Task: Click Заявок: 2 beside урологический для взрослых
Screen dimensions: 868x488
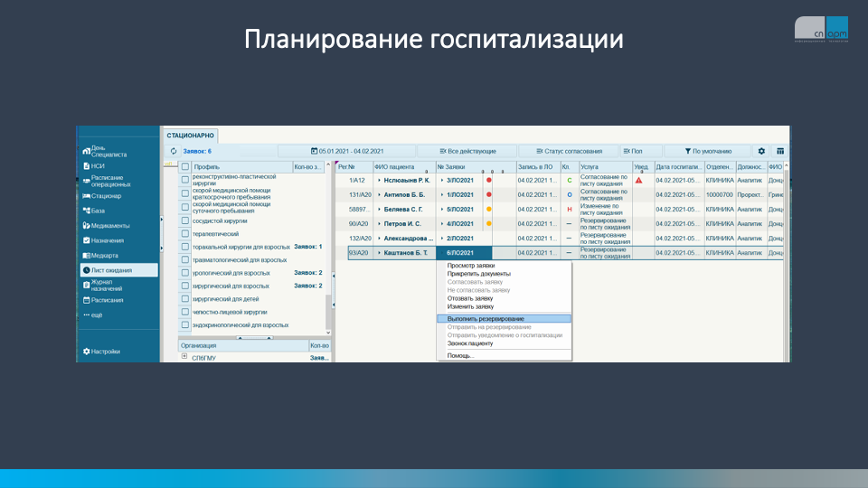Action: [x=307, y=273]
